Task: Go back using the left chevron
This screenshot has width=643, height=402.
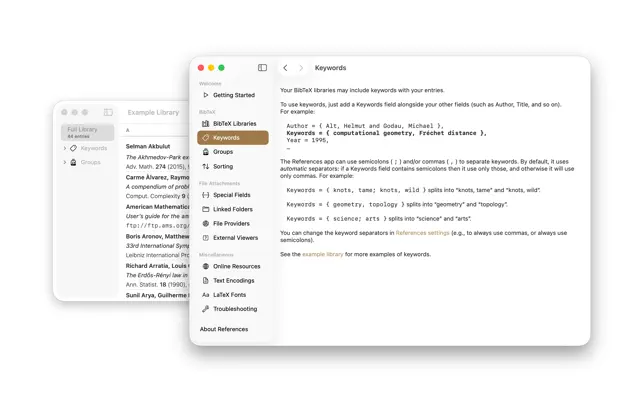Action: tap(285, 68)
